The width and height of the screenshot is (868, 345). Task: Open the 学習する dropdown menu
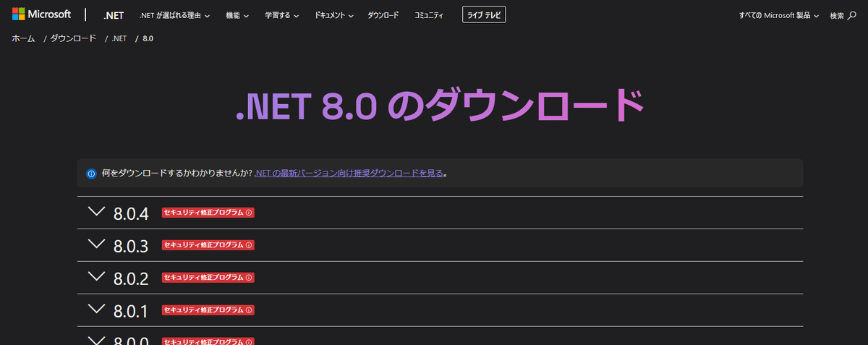[x=282, y=15]
